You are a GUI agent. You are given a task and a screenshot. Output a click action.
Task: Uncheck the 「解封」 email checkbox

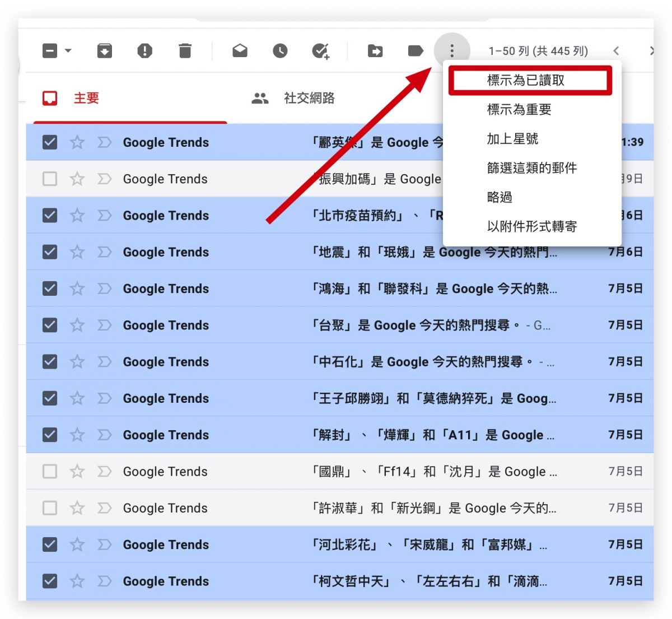tap(50, 435)
